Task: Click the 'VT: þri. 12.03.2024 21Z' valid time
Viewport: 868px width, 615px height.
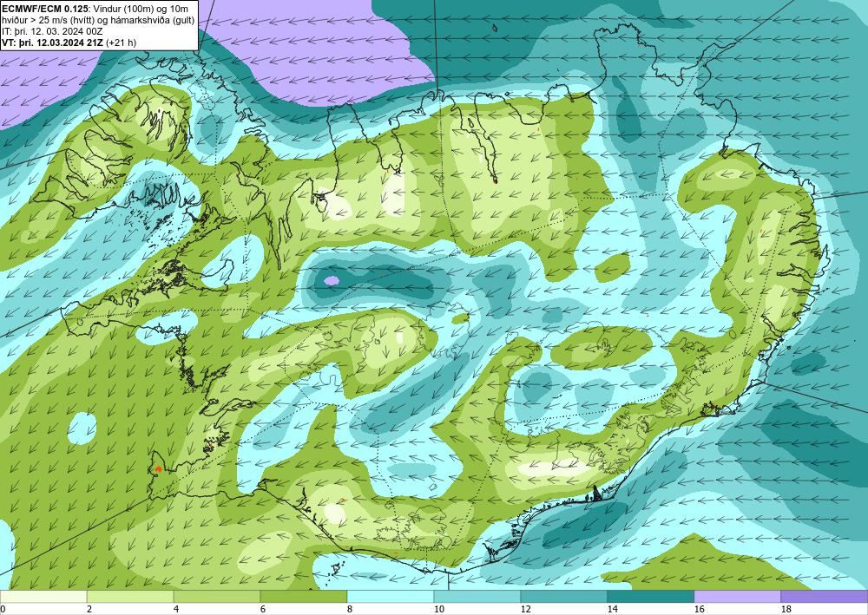Action: [x=52, y=42]
